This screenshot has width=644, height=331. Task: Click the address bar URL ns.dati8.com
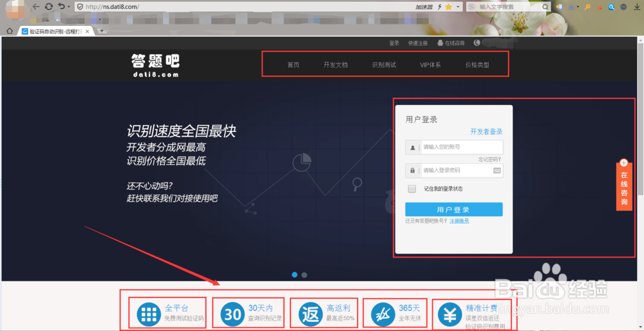112,7
